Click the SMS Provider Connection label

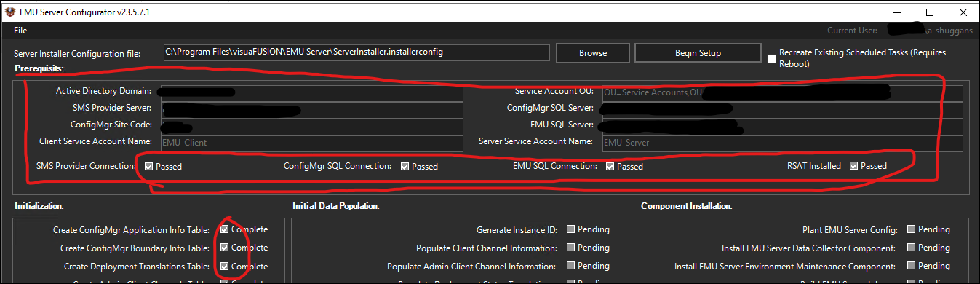pos(86,167)
